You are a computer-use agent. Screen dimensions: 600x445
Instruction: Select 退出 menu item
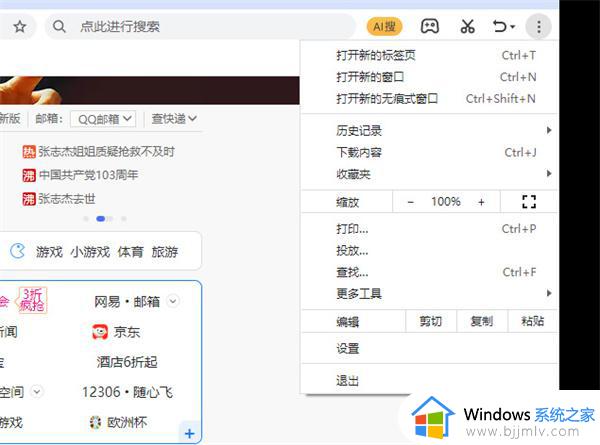[x=429, y=381]
